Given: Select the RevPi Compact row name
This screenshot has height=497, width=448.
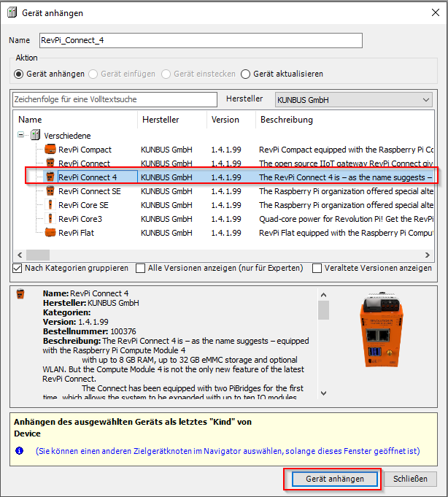Looking at the screenshot, I should 85,150.
